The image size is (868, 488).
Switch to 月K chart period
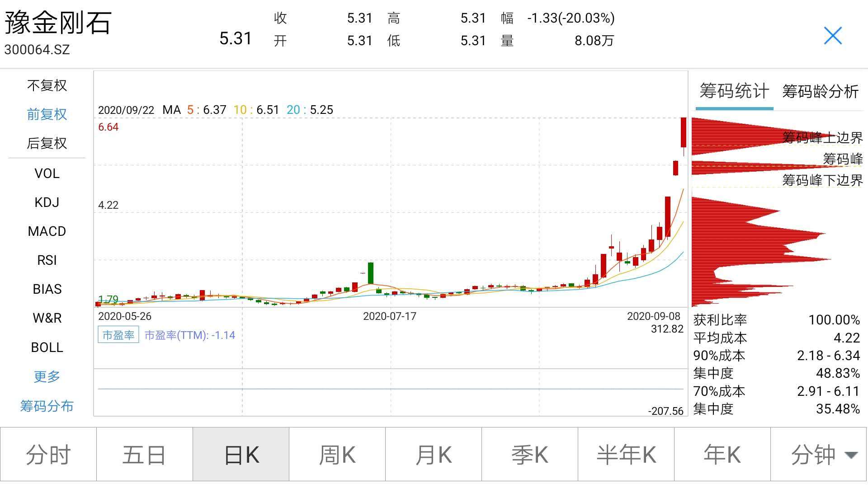[x=434, y=455]
